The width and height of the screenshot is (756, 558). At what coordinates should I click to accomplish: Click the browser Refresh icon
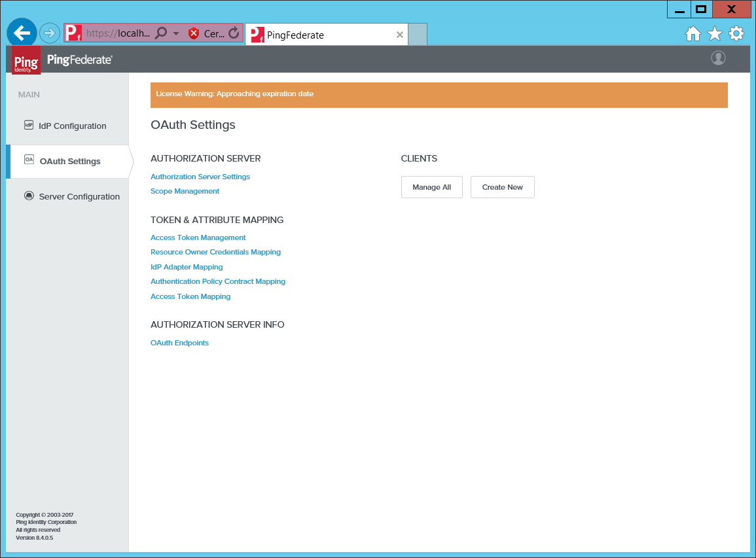234,33
